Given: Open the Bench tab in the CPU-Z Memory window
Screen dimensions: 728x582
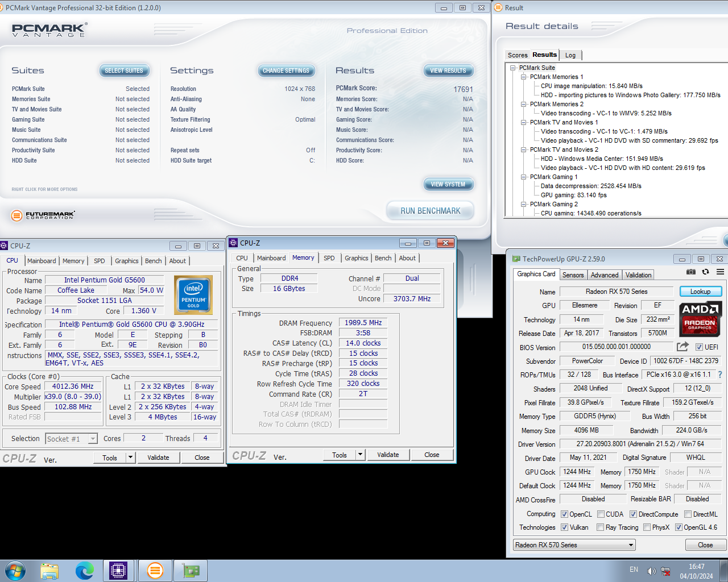Looking at the screenshot, I should coord(383,258).
